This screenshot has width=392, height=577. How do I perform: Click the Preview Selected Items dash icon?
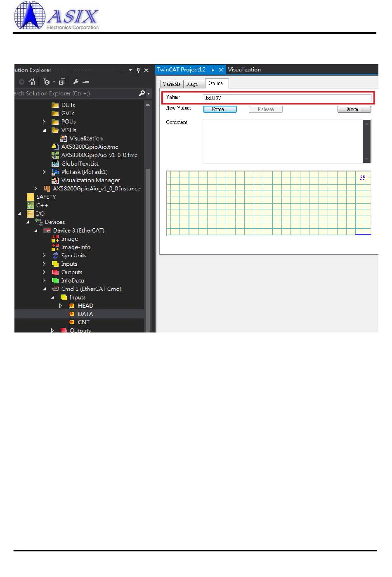pyautogui.click(x=86, y=82)
